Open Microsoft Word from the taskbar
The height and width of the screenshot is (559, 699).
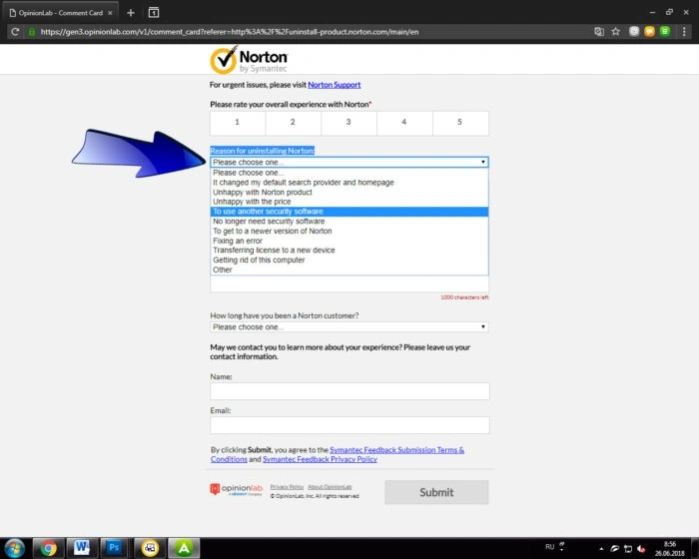(82, 547)
